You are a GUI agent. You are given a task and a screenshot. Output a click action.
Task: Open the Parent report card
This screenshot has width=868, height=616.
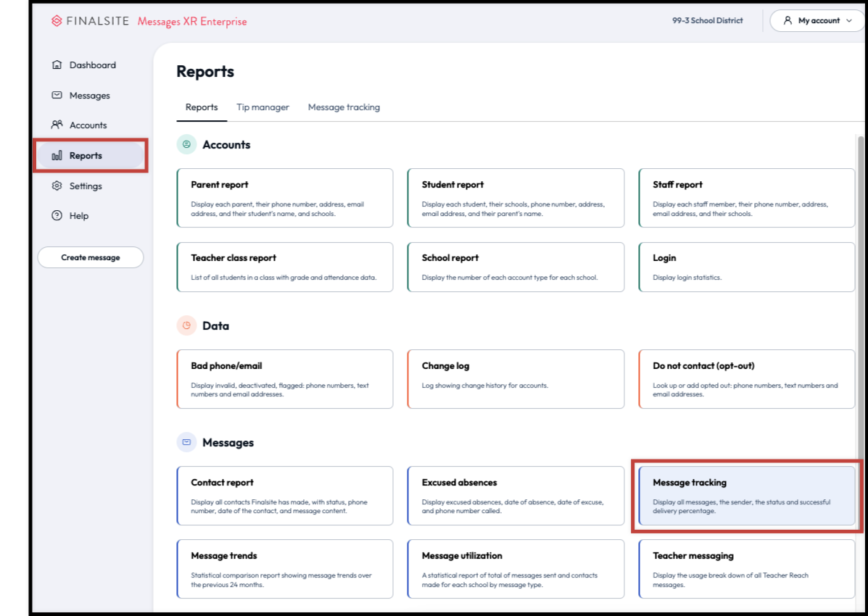coord(285,198)
